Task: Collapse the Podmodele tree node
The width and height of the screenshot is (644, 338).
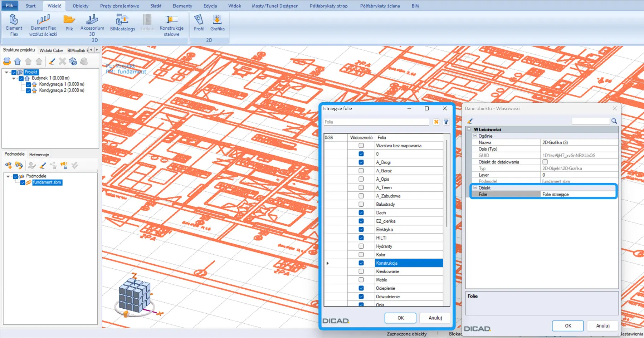Action: click(x=8, y=176)
